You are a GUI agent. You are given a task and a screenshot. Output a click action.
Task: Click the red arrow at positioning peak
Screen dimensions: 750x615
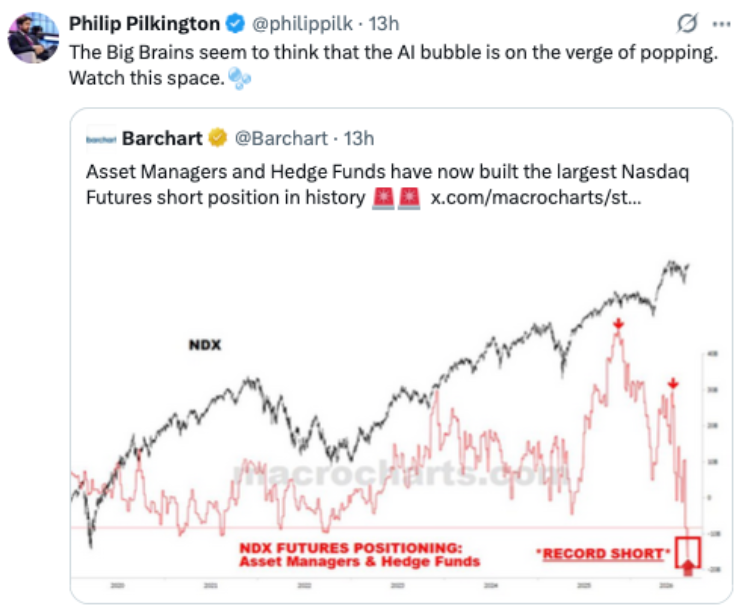click(618, 325)
